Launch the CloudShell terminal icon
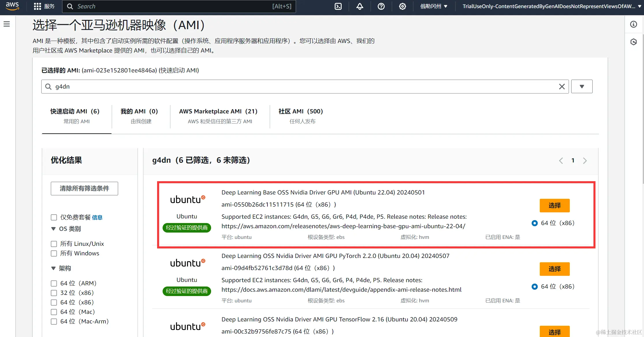The width and height of the screenshot is (644, 337). pos(338,6)
